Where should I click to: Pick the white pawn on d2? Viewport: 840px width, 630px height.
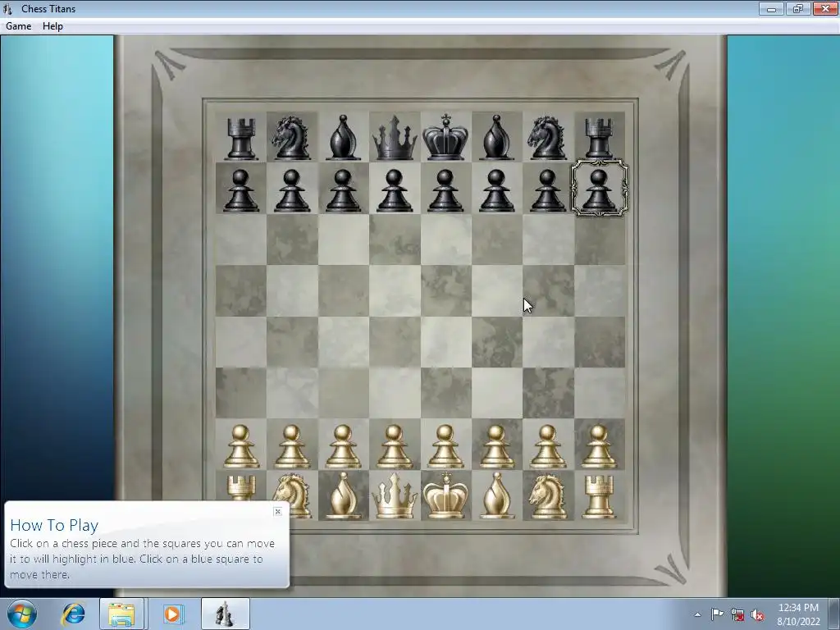pos(395,446)
